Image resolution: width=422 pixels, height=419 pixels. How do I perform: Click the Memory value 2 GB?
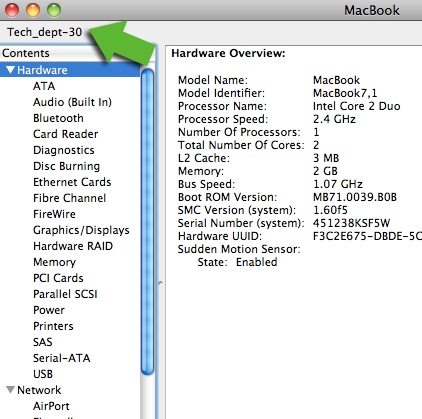pos(325,171)
